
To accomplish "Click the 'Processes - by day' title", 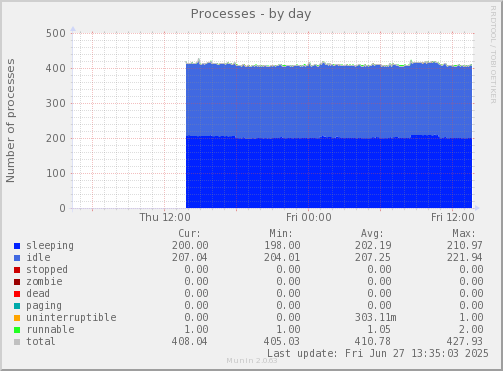I will pyautogui.click(x=251, y=14).
